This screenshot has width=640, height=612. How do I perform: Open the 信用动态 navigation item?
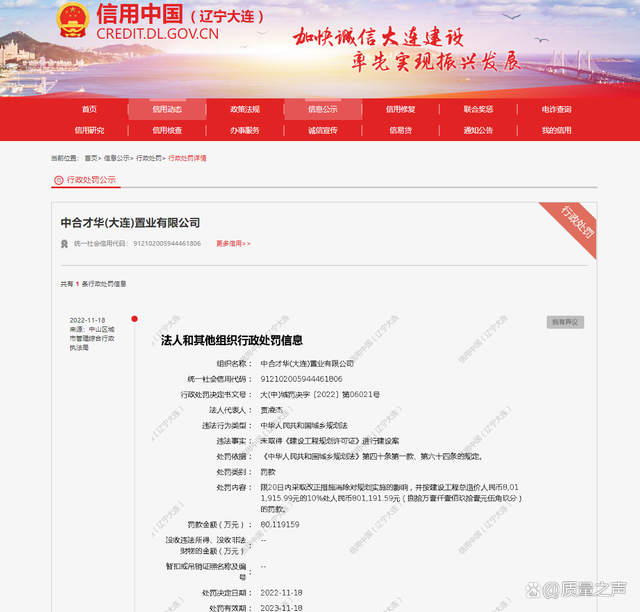(167, 109)
